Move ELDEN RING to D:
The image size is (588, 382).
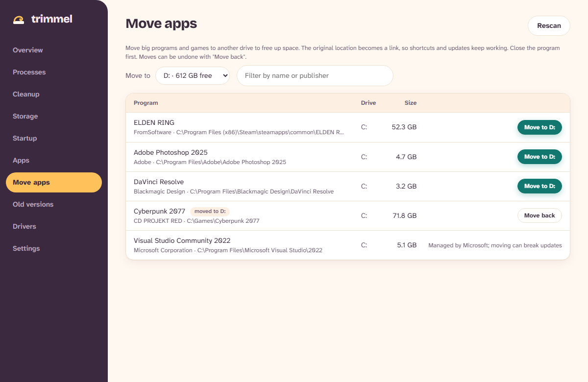pyautogui.click(x=539, y=127)
